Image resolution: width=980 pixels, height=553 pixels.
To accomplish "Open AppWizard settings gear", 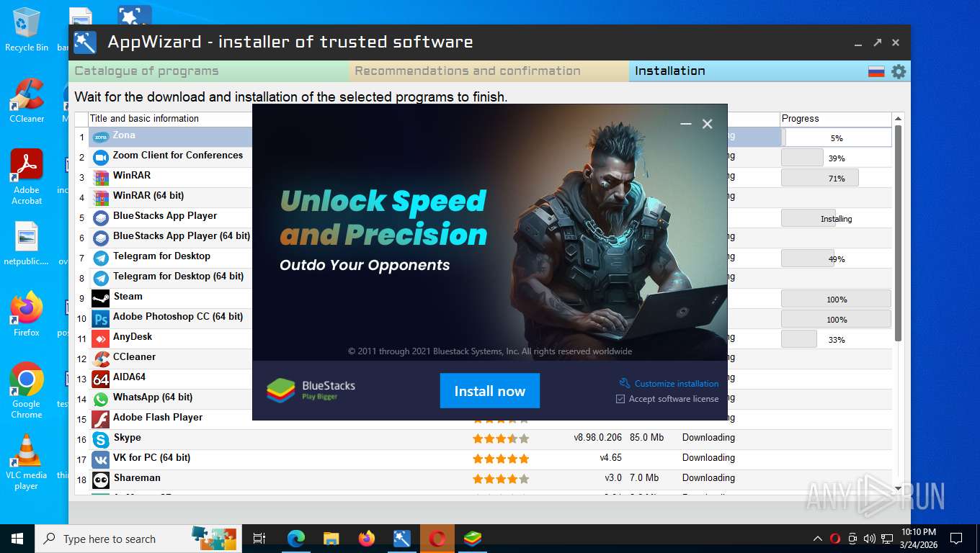I will click(899, 71).
